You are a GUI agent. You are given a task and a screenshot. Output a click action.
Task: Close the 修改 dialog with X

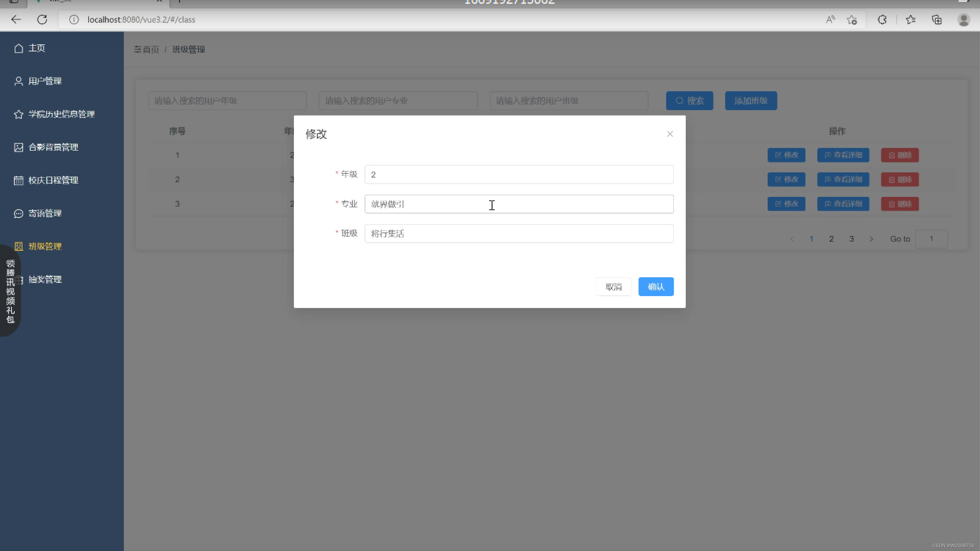tap(670, 134)
